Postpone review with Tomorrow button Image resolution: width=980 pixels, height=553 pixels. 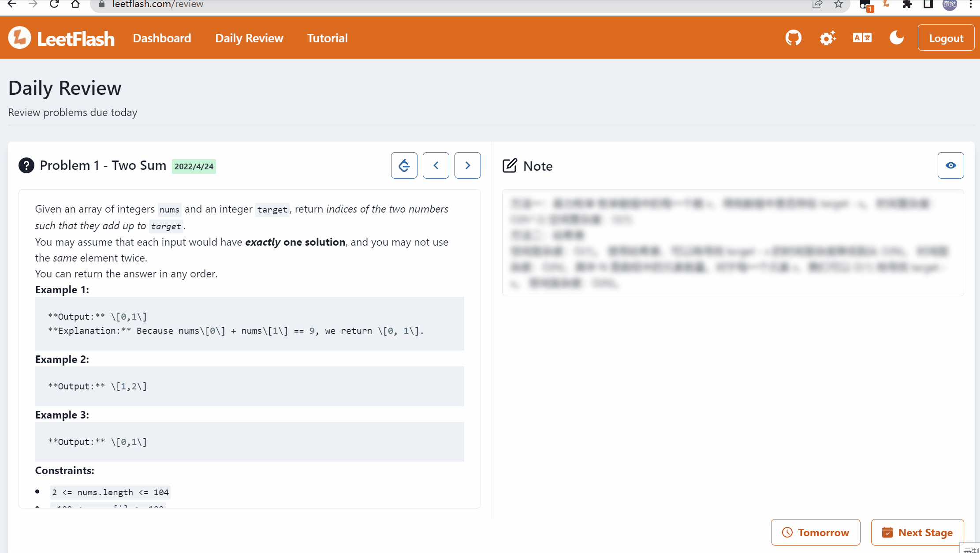[x=815, y=532]
